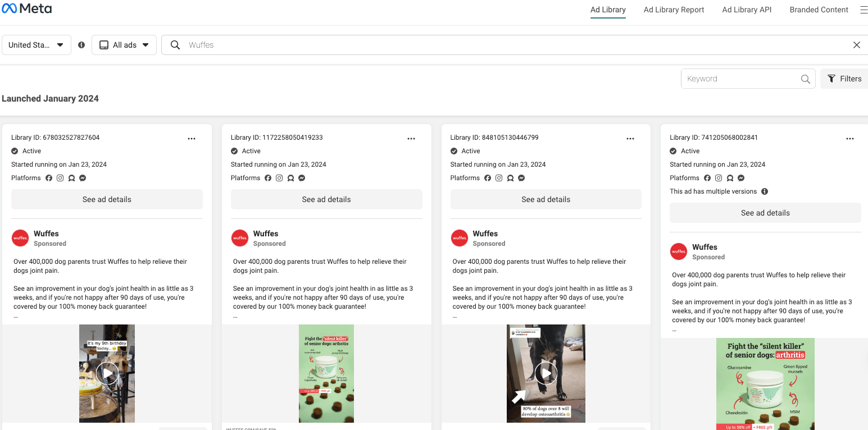Click Messenger platform icon on ad 1172258050419233
This screenshot has width=868, height=430.
pyautogui.click(x=302, y=178)
